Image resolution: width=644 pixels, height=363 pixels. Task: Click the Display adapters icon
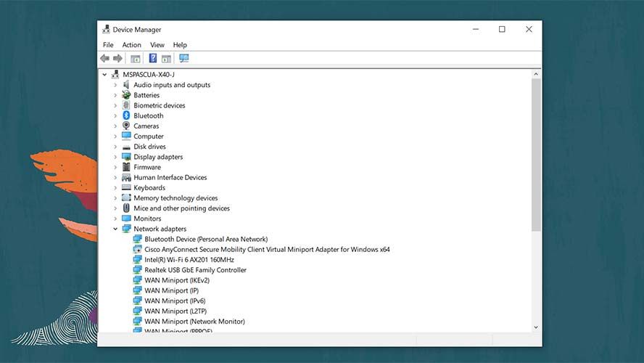[126, 157]
